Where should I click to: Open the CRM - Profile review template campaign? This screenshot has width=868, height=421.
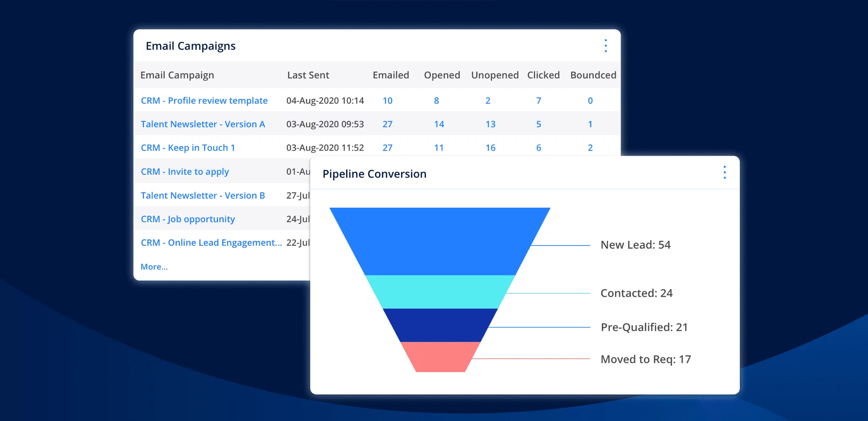[204, 100]
